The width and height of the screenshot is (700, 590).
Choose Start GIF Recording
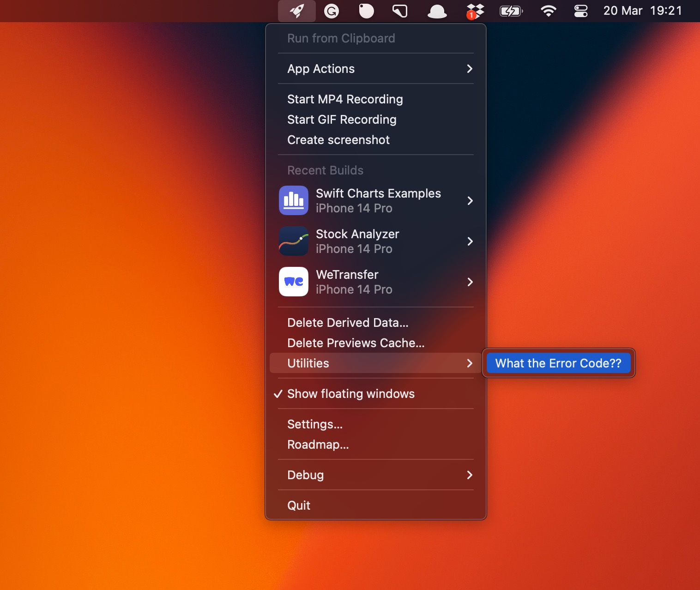[x=342, y=120]
